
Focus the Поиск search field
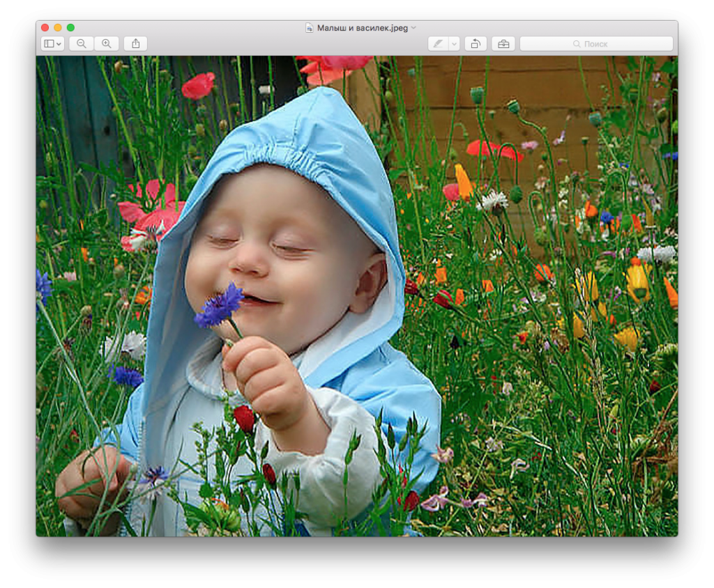[x=597, y=44]
